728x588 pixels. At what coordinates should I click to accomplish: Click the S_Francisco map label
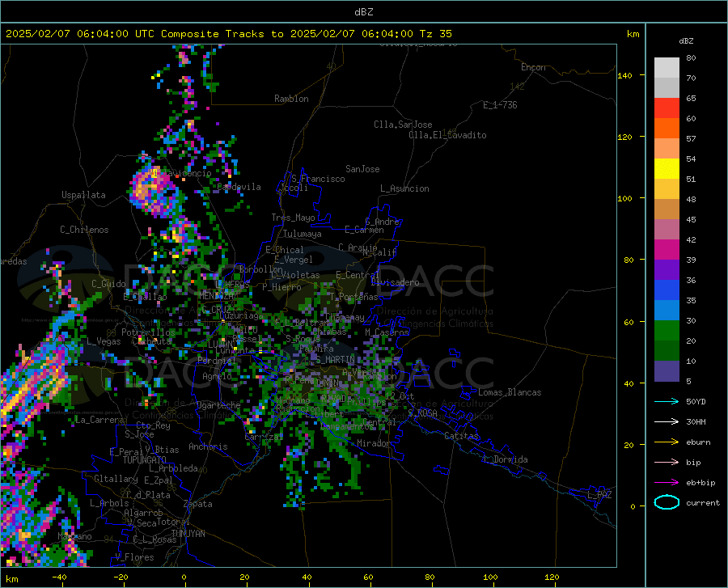tap(318, 179)
